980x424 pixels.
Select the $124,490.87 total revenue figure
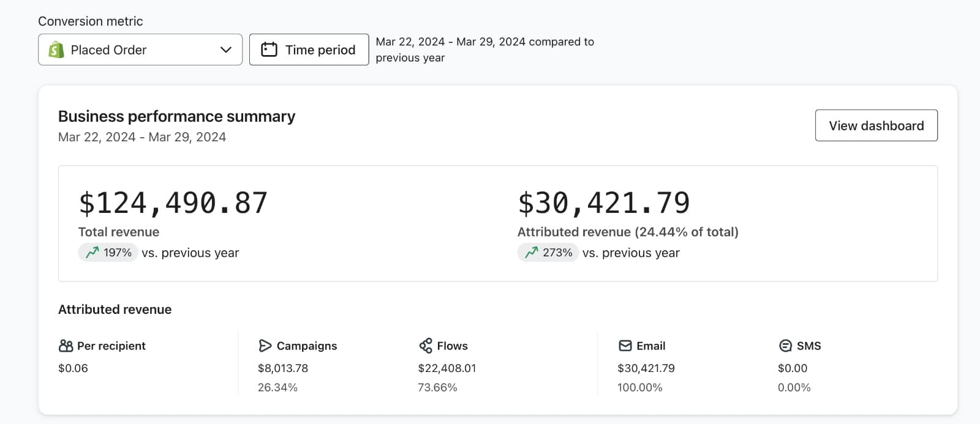click(x=173, y=203)
